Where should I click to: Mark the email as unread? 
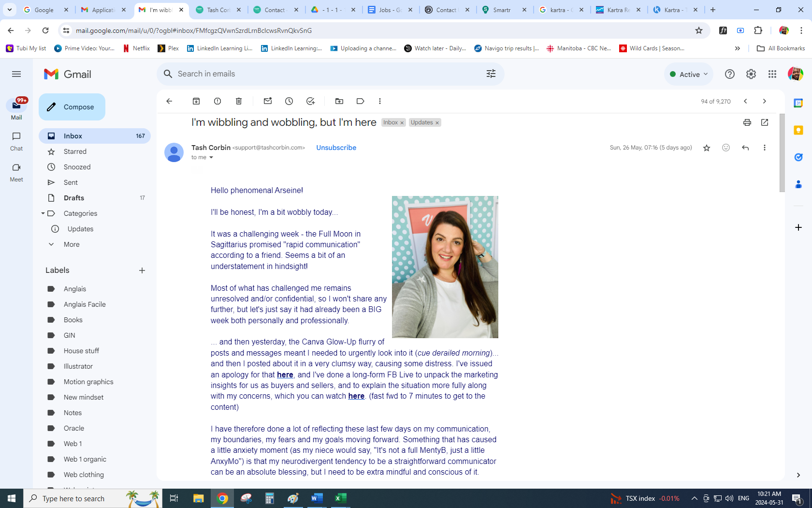tap(268, 101)
